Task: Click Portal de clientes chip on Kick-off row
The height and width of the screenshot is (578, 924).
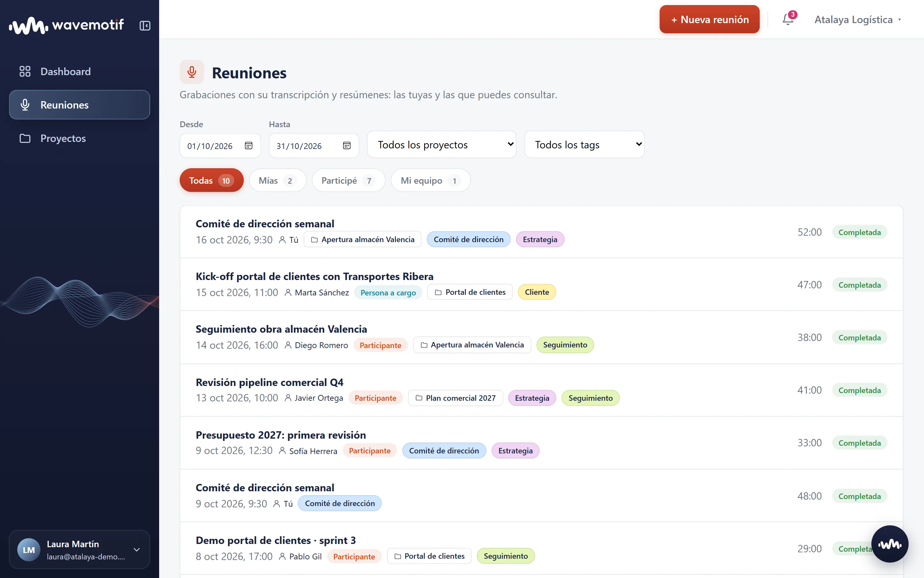Action: (x=470, y=292)
